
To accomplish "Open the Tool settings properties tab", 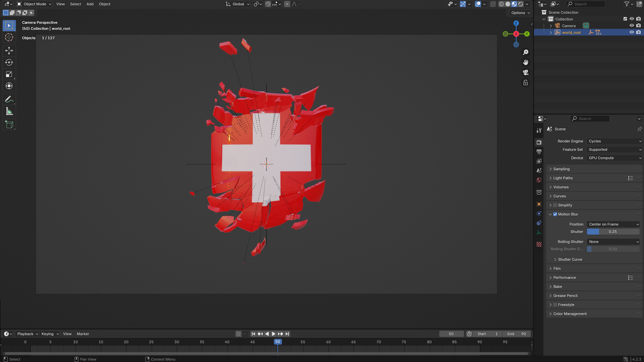I will (x=539, y=130).
